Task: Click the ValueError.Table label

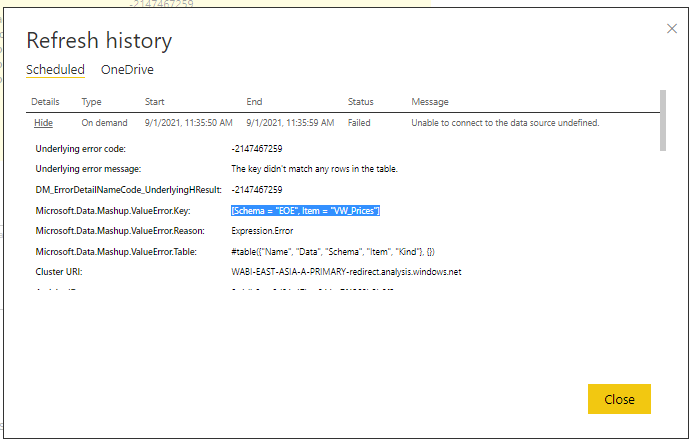Action: tap(116, 252)
